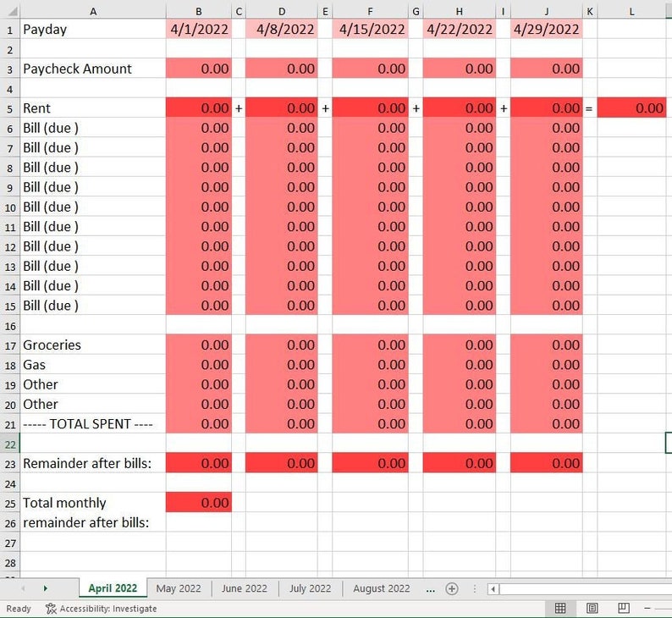Select TOTAL SPENT value under 4/8/2022
Viewport: 672px width, 618px height.
[282, 423]
